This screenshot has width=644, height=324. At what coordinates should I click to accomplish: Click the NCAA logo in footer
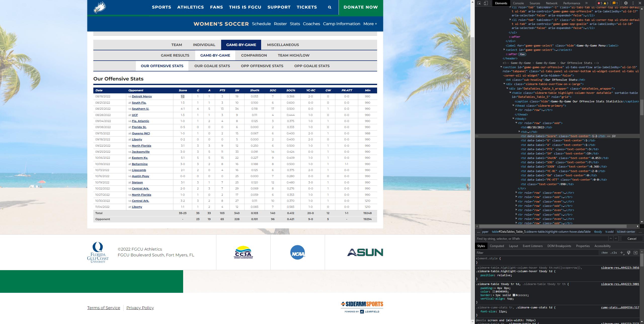pos(298,252)
